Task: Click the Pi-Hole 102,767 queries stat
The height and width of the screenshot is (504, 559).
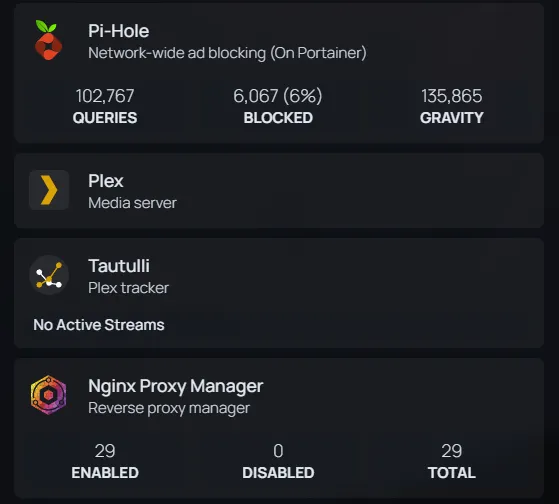Action: click(x=105, y=106)
